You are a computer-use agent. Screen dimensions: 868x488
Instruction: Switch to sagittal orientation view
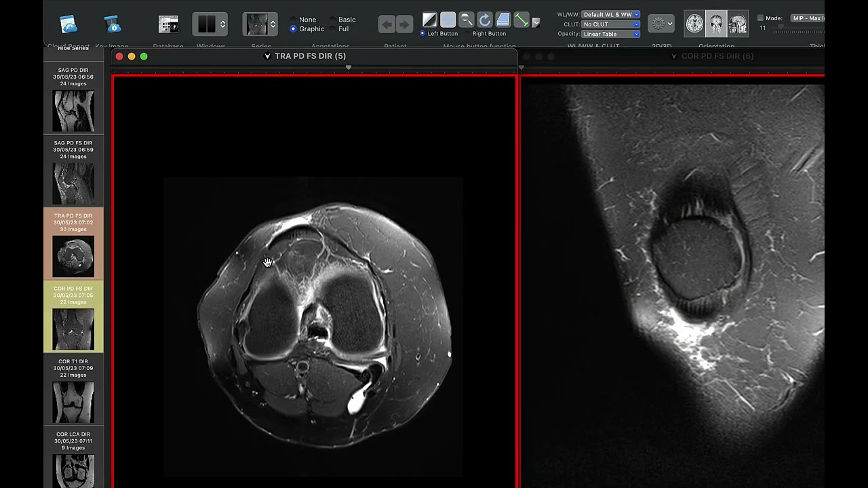click(738, 24)
